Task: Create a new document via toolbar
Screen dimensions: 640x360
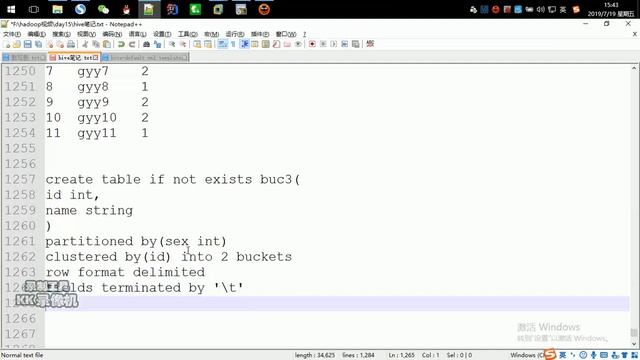Action: (7, 44)
